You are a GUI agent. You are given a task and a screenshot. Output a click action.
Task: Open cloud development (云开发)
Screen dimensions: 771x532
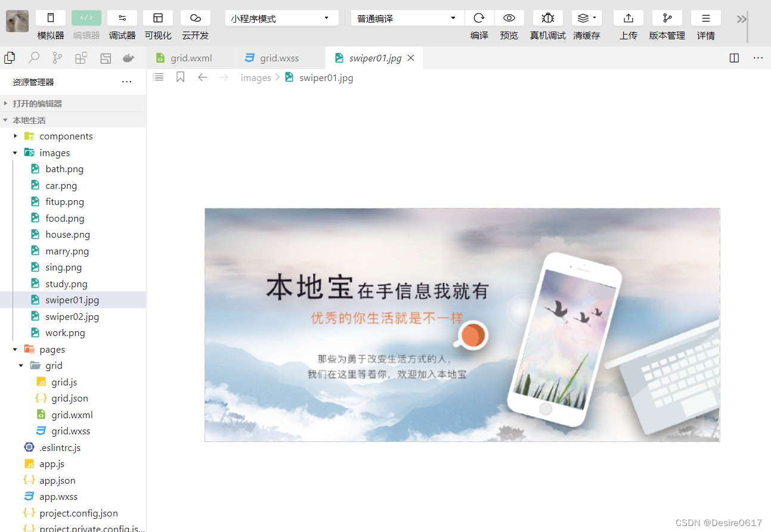pos(196,18)
